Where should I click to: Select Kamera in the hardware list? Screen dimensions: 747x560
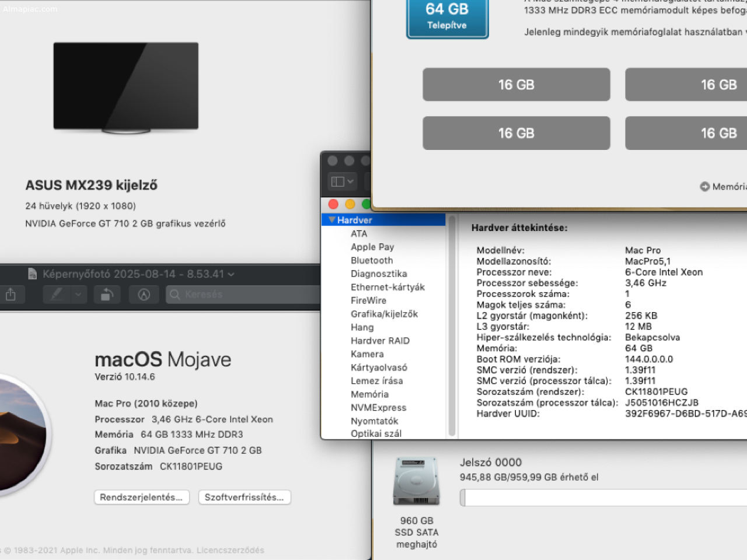tap(367, 354)
